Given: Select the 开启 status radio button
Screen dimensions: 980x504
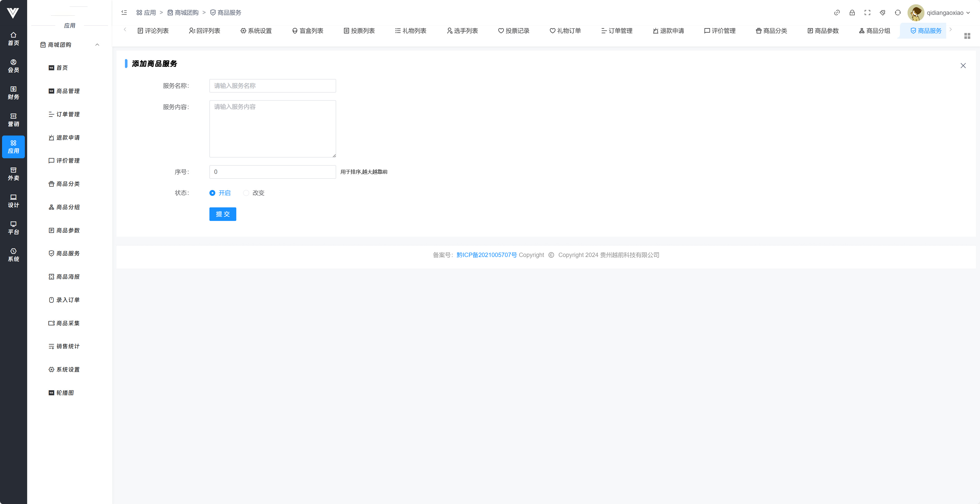Looking at the screenshot, I should [212, 193].
